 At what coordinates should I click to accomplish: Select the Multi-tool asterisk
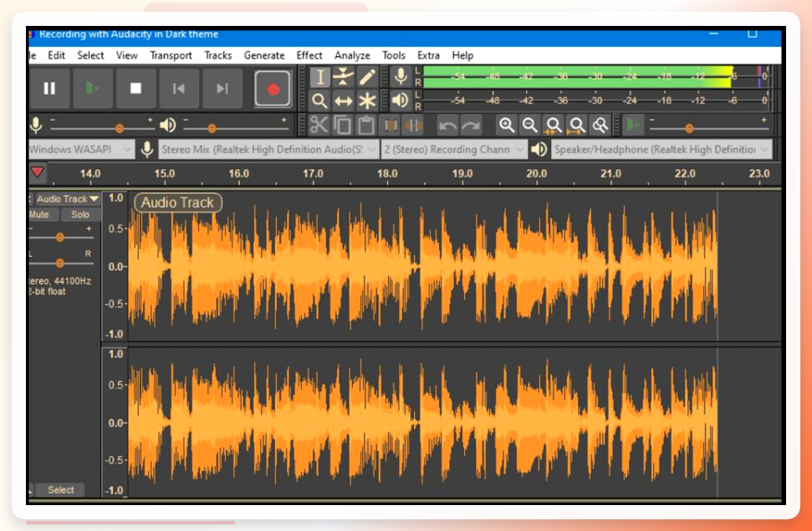367,100
